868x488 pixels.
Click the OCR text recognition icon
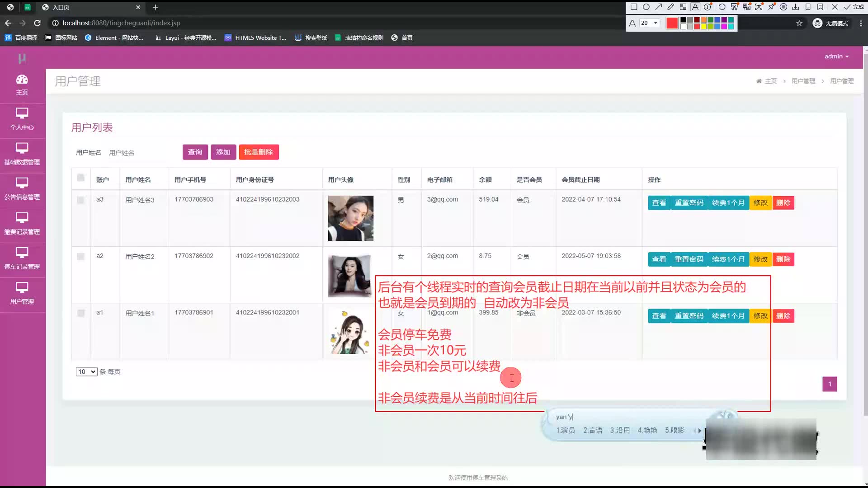pos(759,7)
